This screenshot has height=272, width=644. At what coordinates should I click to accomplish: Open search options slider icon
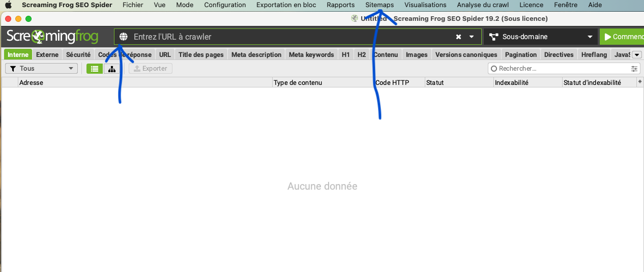click(x=634, y=68)
